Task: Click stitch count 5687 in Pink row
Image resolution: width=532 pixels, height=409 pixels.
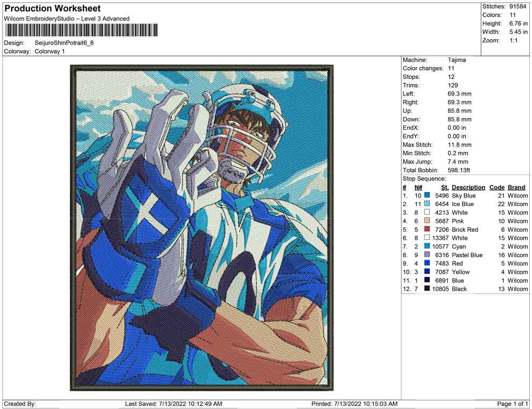Action: (442, 221)
